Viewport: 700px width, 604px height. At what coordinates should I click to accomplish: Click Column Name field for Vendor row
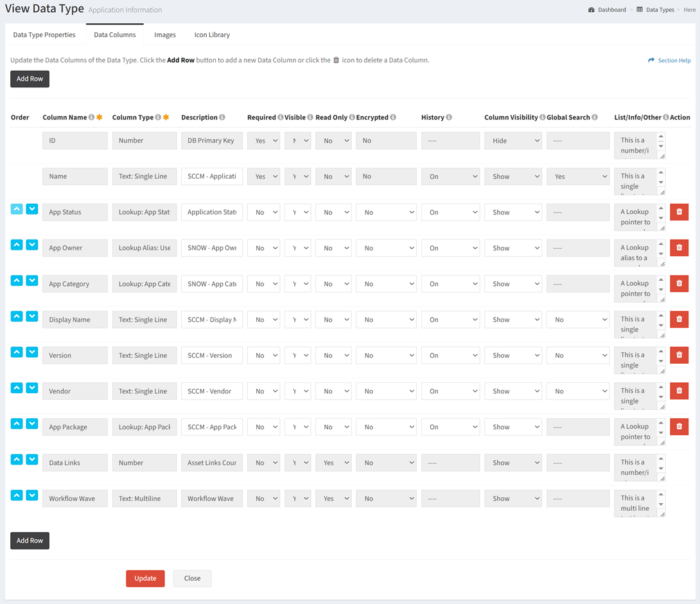pyautogui.click(x=75, y=391)
